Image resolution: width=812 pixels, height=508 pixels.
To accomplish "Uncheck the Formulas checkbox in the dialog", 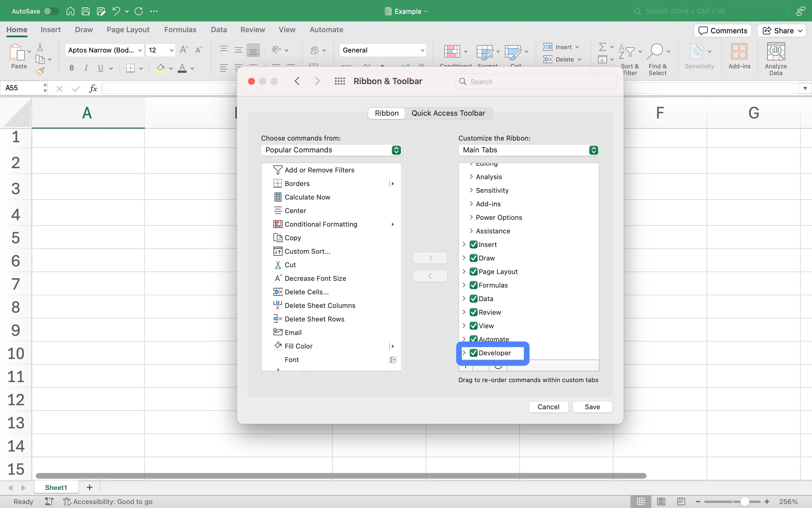I will (x=473, y=285).
